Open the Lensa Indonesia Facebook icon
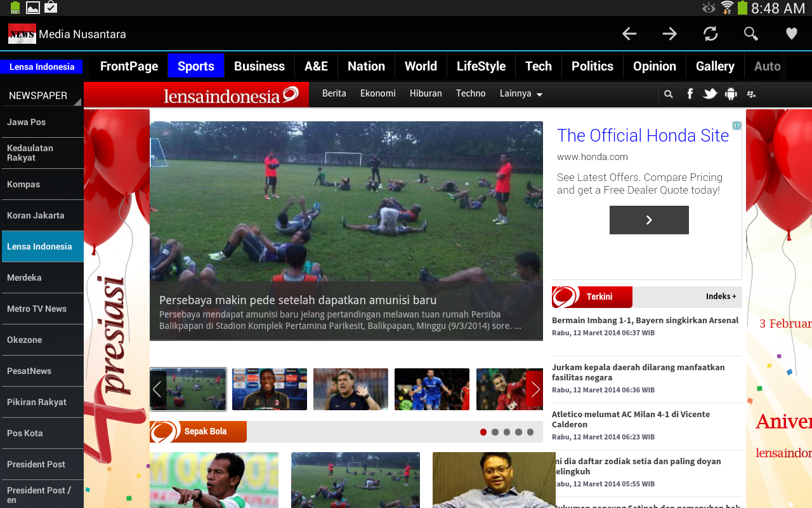This screenshot has height=508, width=812. pos(690,94)
